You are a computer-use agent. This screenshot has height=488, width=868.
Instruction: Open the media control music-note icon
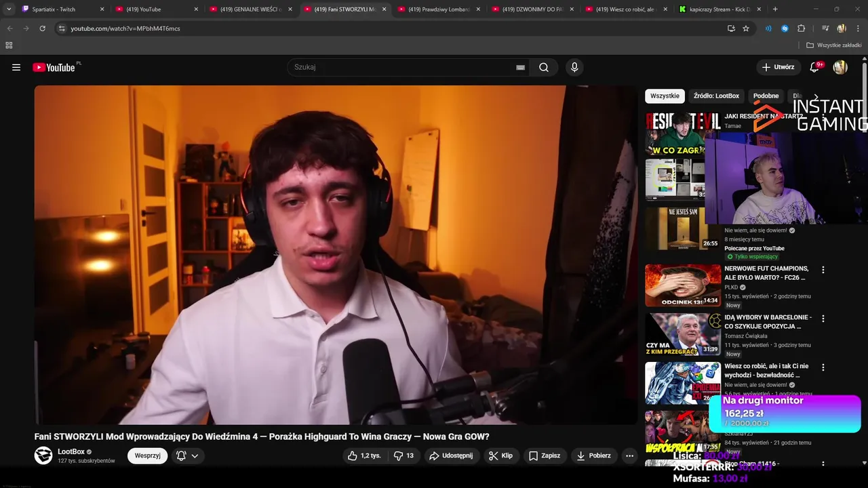pos(825,28)
